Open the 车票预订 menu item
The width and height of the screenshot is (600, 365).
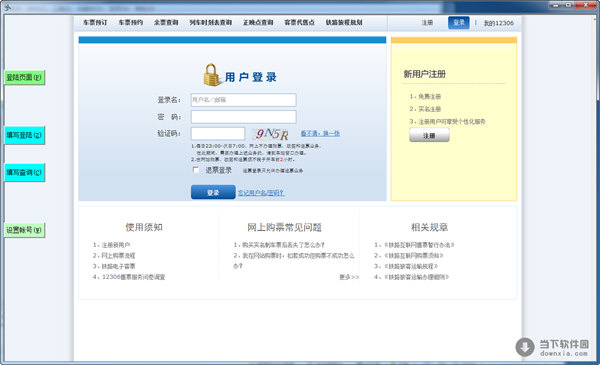(x=95, y=23)
